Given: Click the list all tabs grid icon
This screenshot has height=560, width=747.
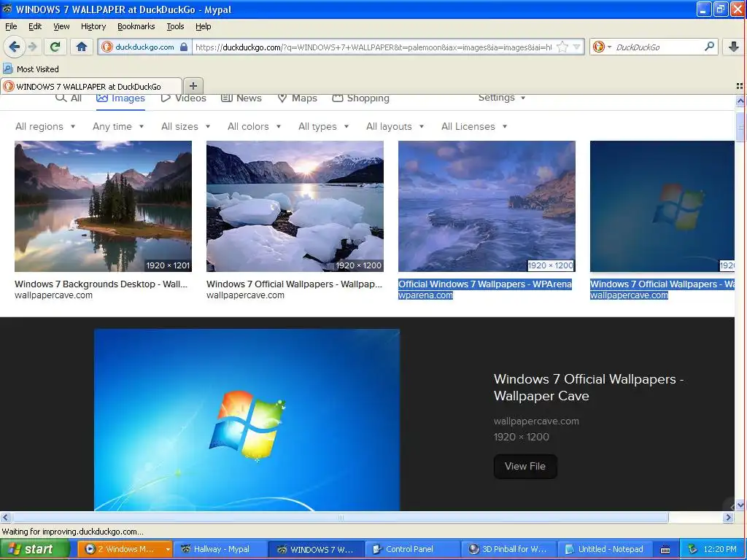Looking at the screenshot, I should 740,86.
